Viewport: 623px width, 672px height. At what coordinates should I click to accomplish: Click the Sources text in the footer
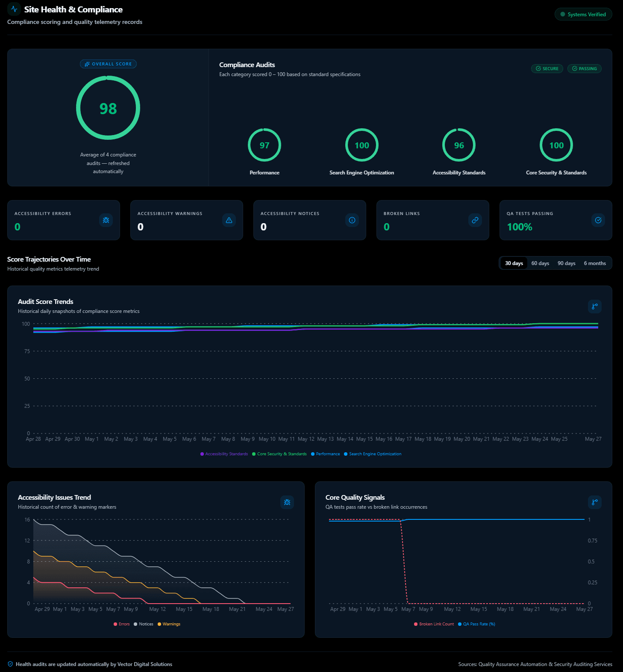click(535, 664)
